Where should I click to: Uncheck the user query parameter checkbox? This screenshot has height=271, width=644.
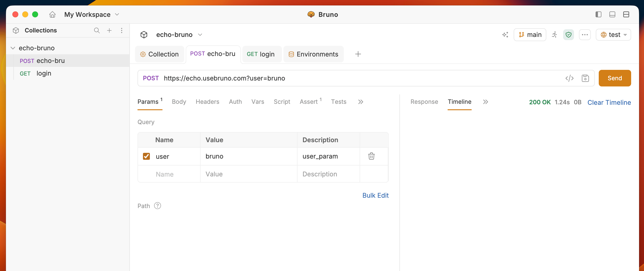(x=146, y=156)
